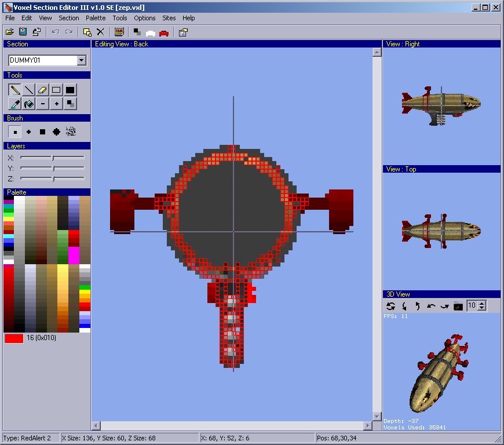Enable the spray brush pattern
This screenshot has height=445, width=504.
click(x=71, y=132)
